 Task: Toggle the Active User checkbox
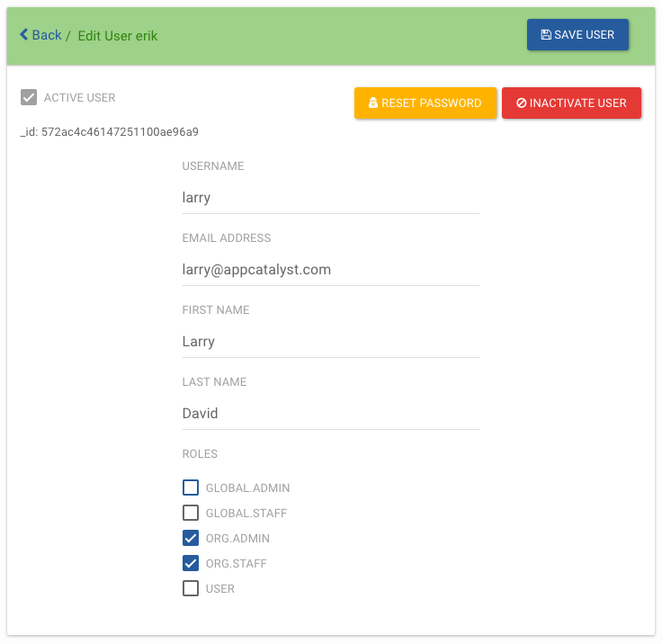click(x=29, y=97)
